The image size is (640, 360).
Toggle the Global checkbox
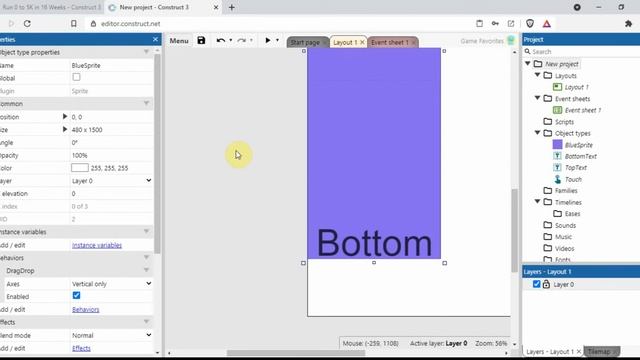click(x=76, y=77)
